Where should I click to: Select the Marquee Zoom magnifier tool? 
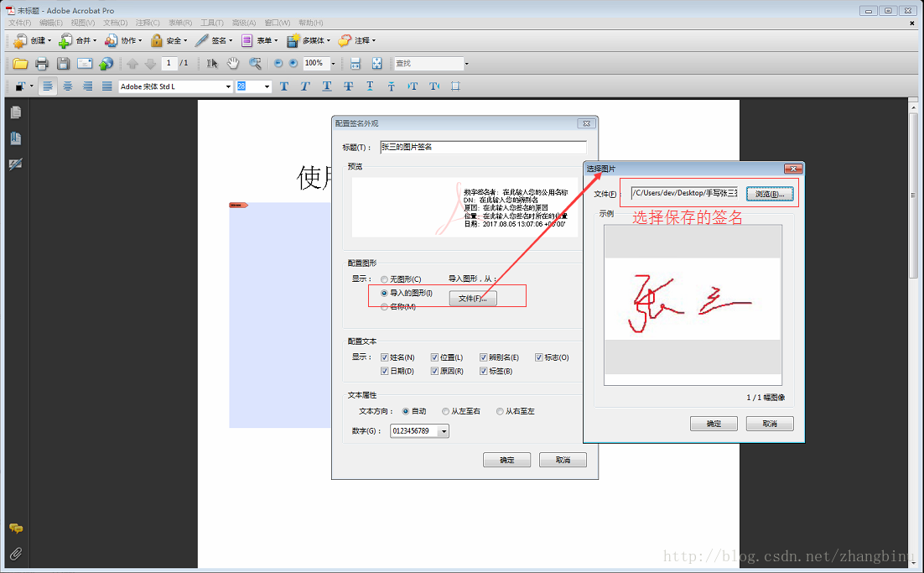pyautogui.click(x=255, y=63)
